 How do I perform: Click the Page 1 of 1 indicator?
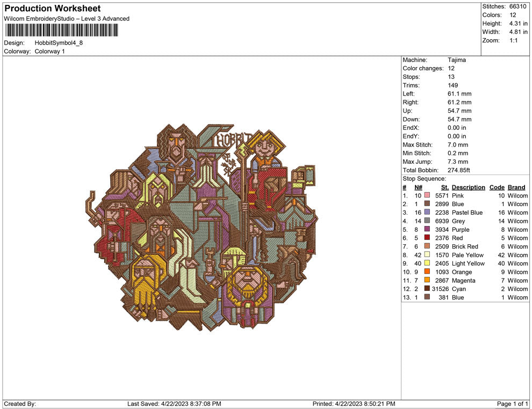point(512,404)
